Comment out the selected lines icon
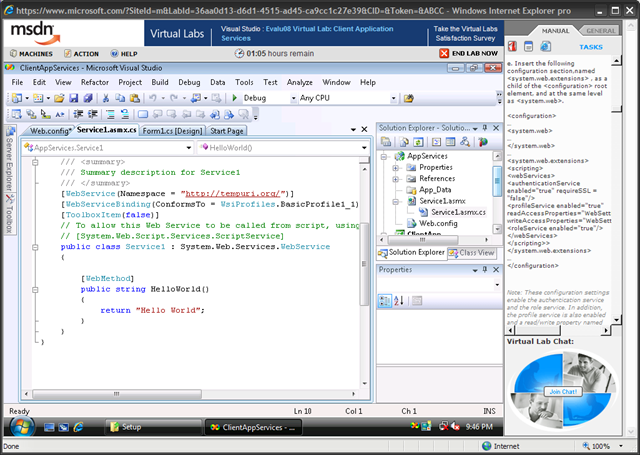 110,114
